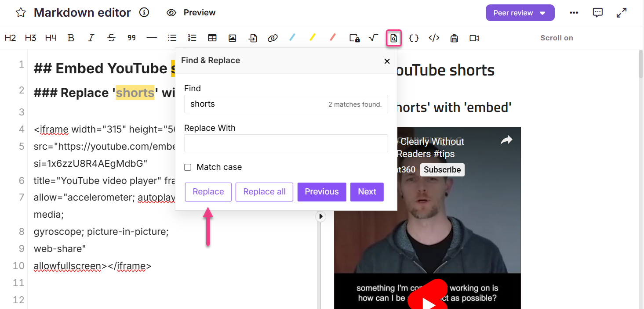Apply strikethrough formatting

tap(111, 38)
